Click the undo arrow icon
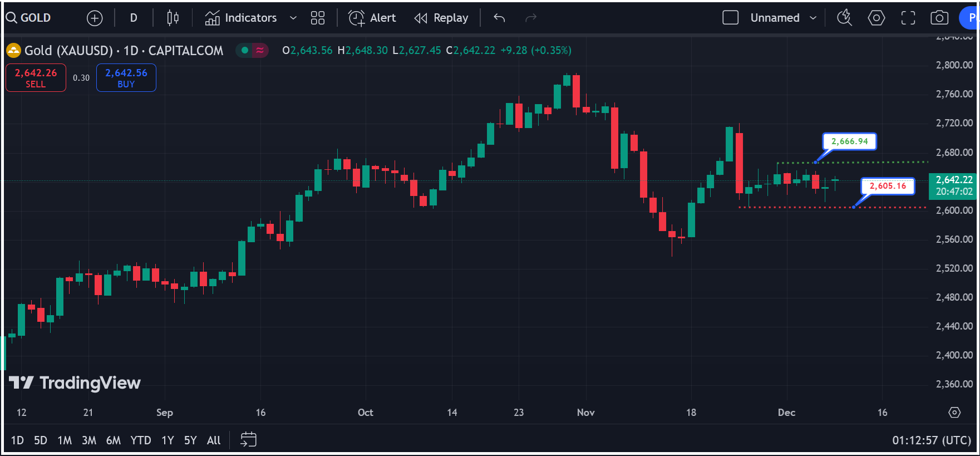The height and width of the screenshot is (456, 980). pos(499,18)
